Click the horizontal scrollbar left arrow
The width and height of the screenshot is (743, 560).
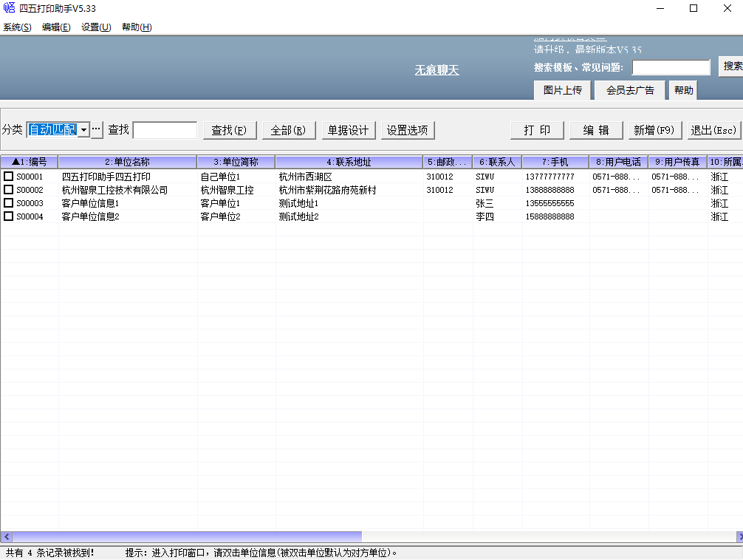7,537
